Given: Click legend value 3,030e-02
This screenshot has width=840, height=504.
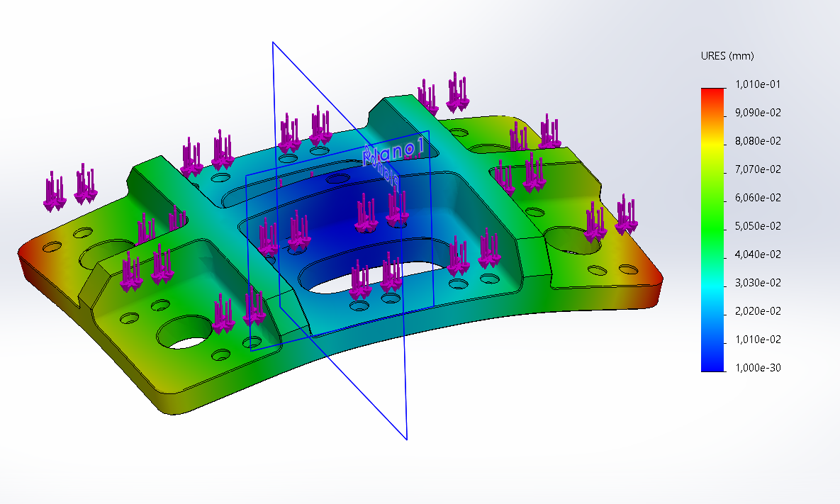Looking at the screenshot, I should click(758, 283).
